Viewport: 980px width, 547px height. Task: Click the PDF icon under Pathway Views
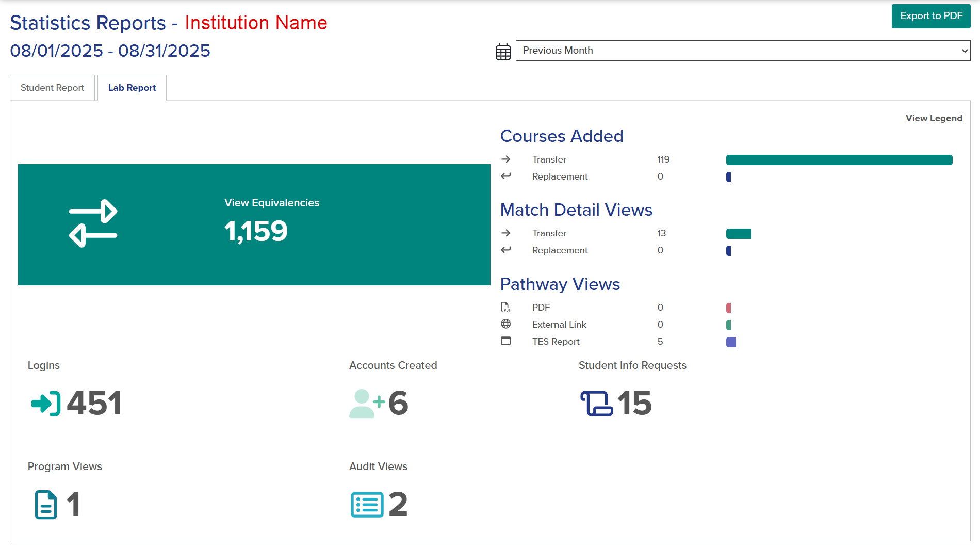coord(506,307)
